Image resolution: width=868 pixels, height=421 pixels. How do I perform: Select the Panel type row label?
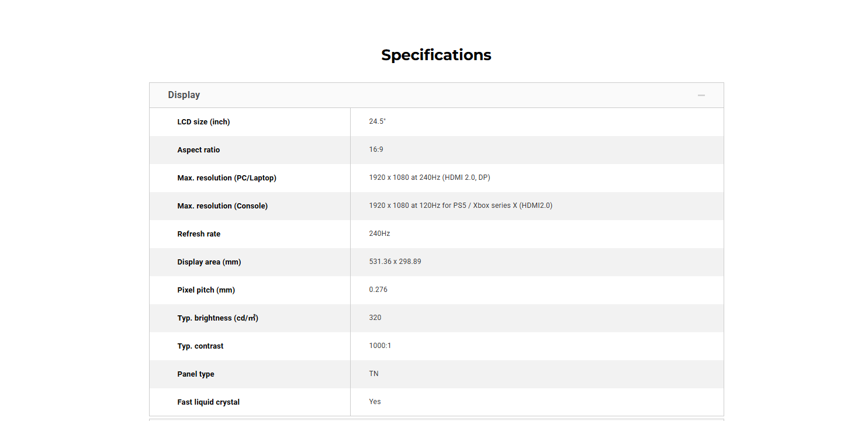(x=195, y=374)
